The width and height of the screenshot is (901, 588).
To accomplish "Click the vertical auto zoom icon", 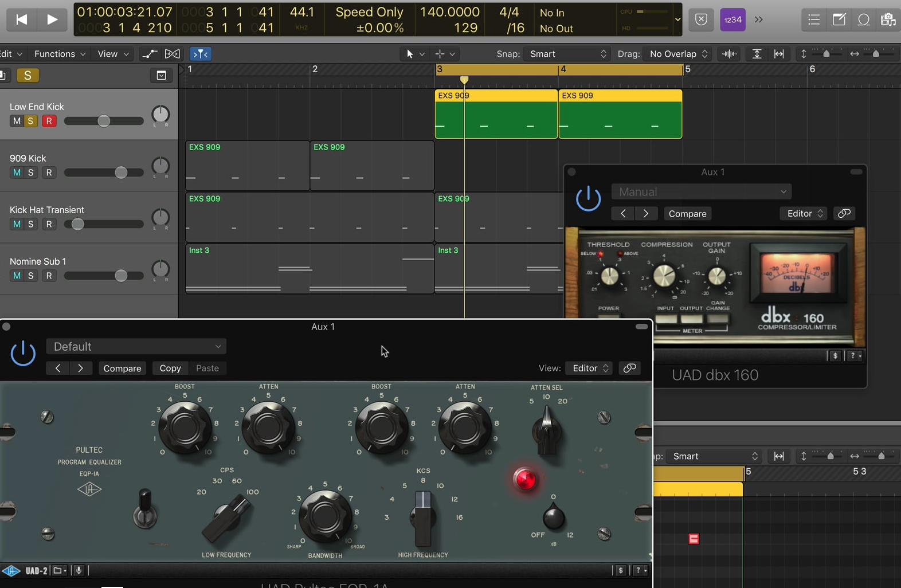I will pyautogui.click(x=757, y=54).
